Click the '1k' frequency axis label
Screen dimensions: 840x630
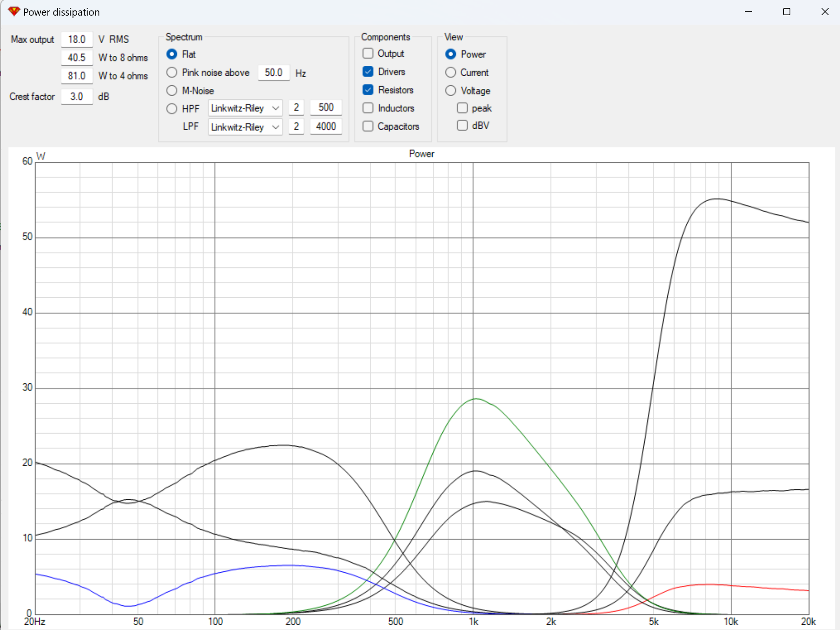point(473,621)
